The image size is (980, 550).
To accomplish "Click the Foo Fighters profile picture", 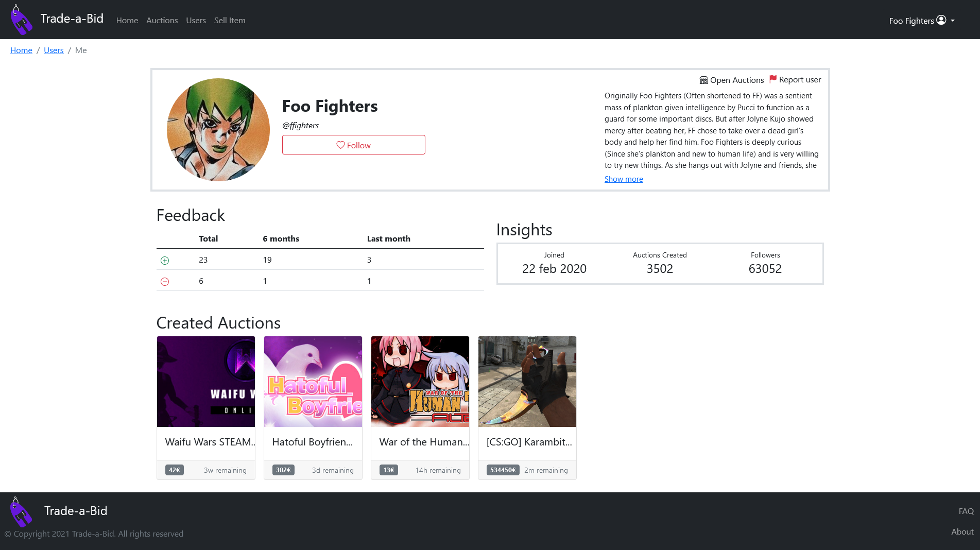I will click(x=218, y=130).
